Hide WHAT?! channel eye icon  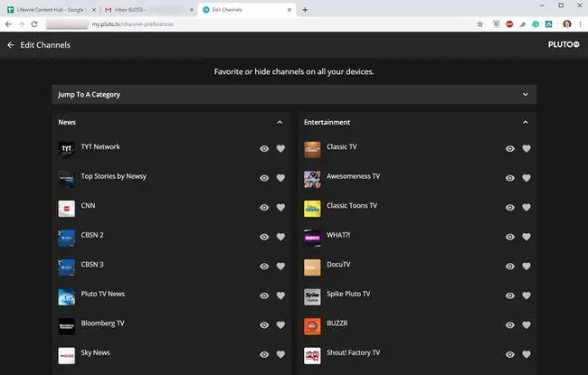[x=510, y=237]
